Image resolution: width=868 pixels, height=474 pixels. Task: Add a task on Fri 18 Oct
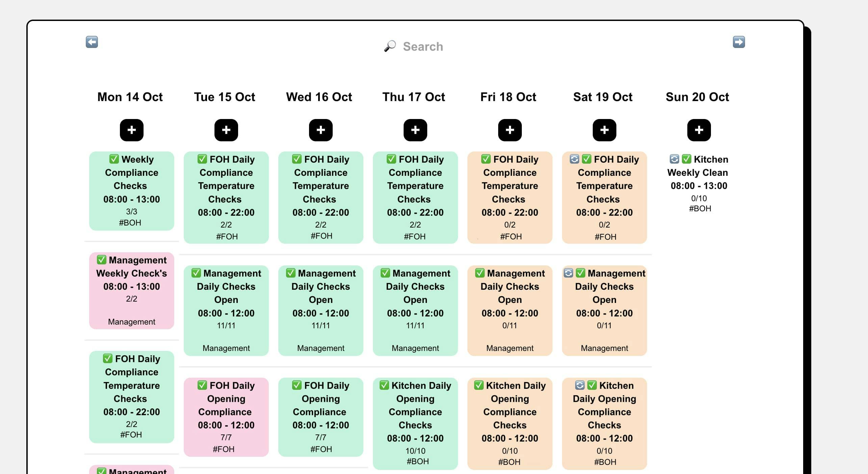[510, 130]
